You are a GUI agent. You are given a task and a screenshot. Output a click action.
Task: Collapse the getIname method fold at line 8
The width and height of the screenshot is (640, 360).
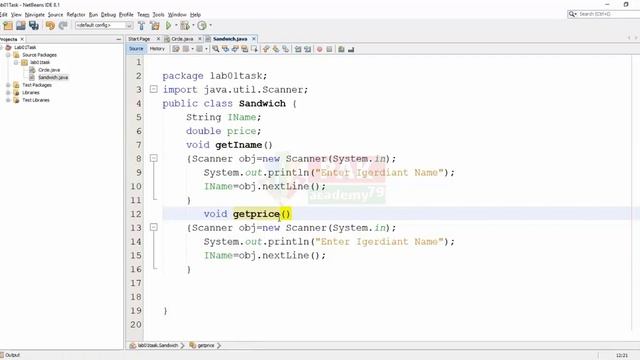coord(153,158)
